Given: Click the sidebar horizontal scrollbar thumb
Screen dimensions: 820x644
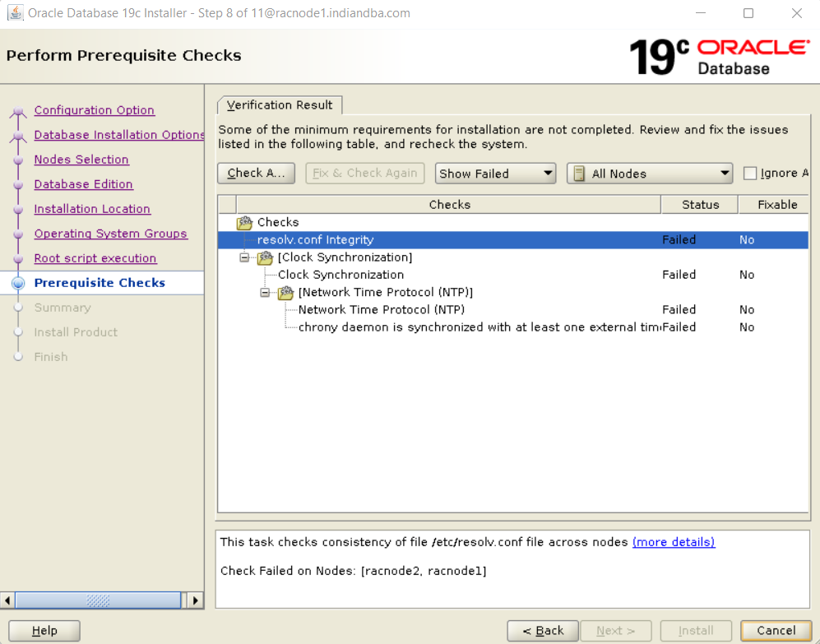Looking at the screenshot, I should tap(99, 600).
